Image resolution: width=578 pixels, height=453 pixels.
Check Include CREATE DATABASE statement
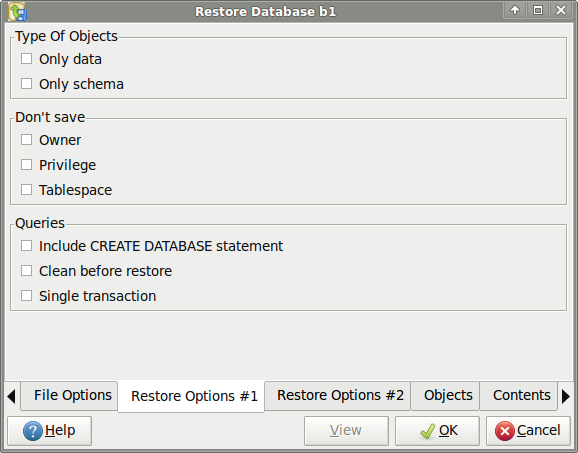[x=27, y=246]
